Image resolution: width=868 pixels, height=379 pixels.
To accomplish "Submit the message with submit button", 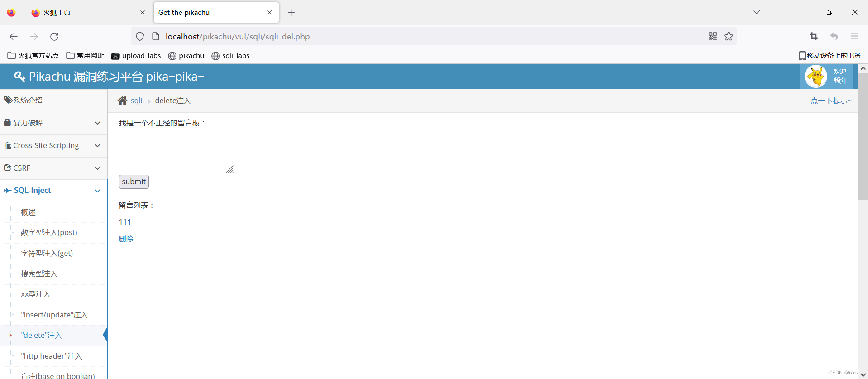I will click(134, 182).
